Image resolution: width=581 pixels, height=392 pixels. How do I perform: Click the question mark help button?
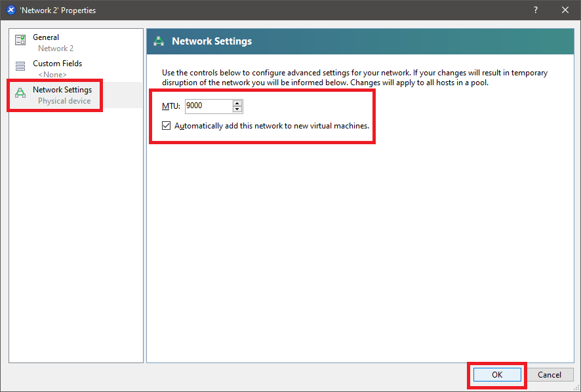535,10
